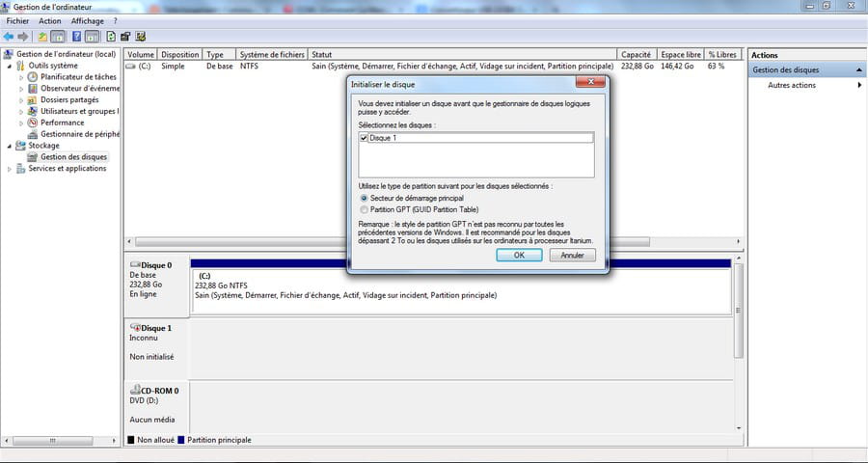Select the Gestion des disques tree item

pyautogui.click(x=73, y=156)
